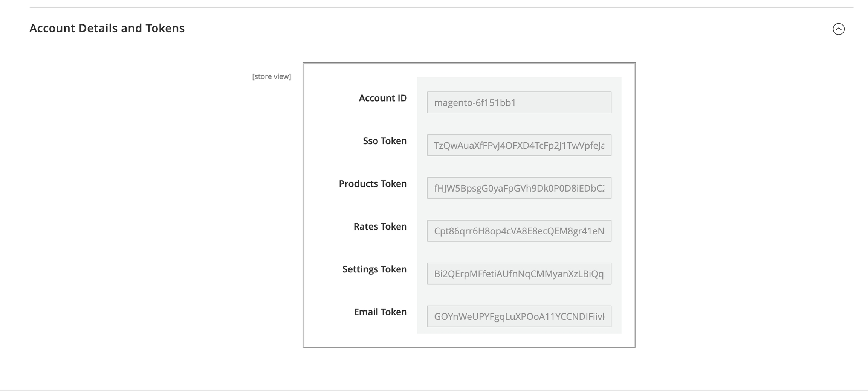Click the token value starting with TzQwAua
Image resolution: width=868 pixels, height=391 pixels.
519,146
